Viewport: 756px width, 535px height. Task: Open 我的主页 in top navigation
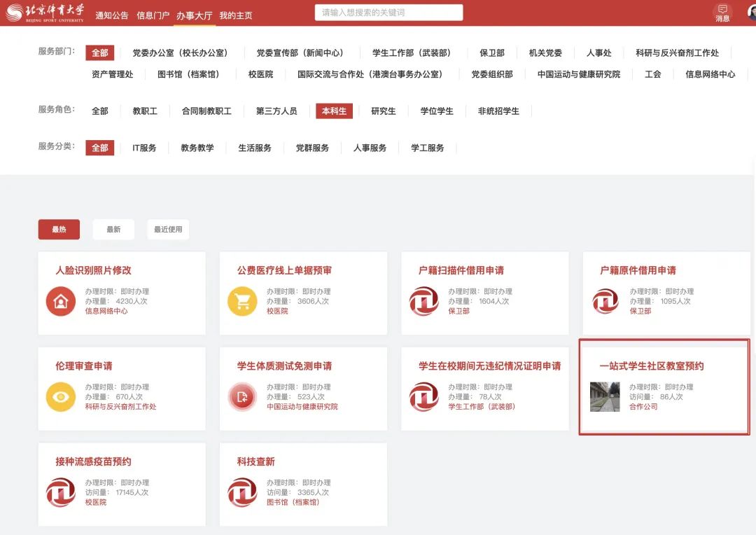236,15
